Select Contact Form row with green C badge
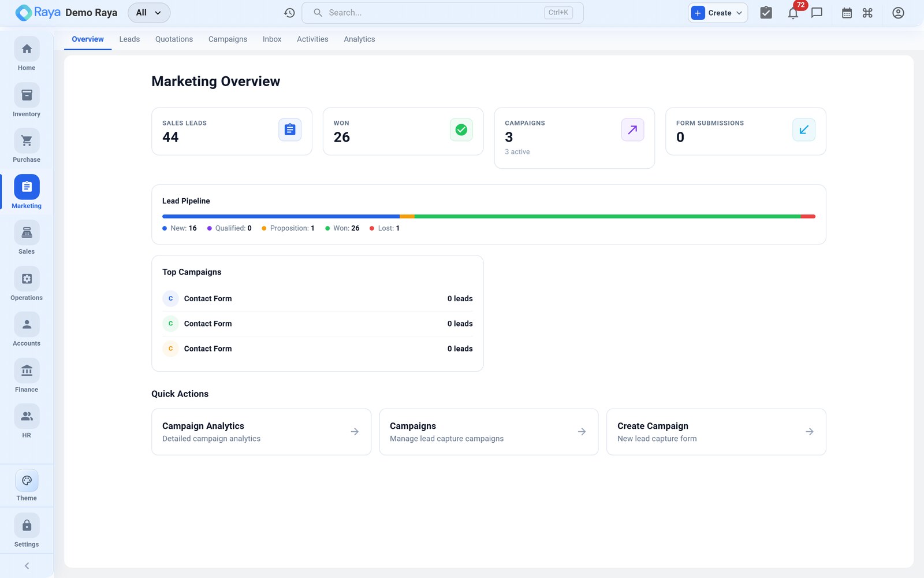Viewport: 924px width, 578px height. coord(317,324)
